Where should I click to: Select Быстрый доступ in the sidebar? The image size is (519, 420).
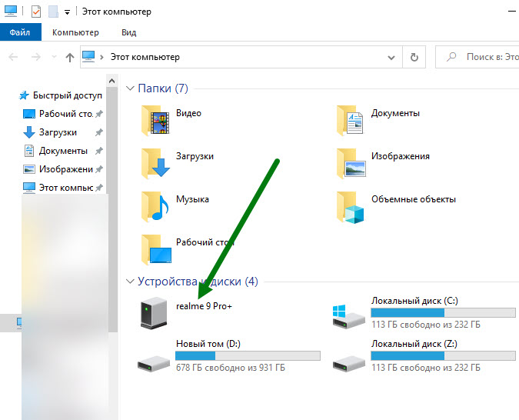tap(67, 95)
